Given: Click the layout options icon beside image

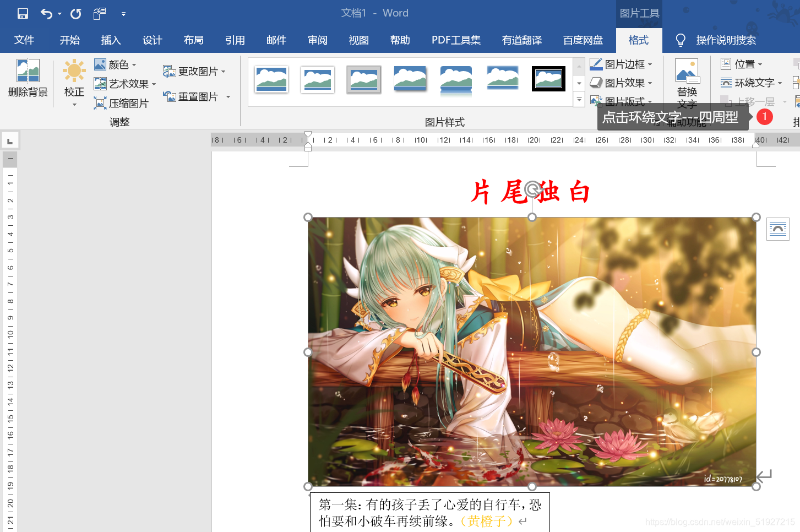Looking at the screenshot, I should click(x=778, y=229).
